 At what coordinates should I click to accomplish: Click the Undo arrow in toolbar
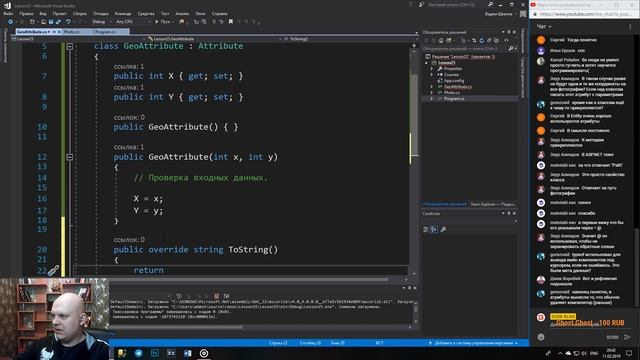click(68, 22)
